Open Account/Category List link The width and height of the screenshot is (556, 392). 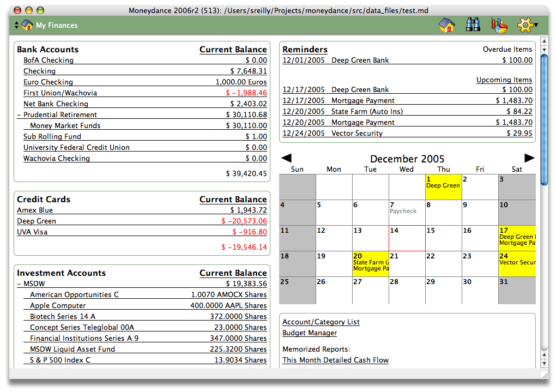point(321,322)
